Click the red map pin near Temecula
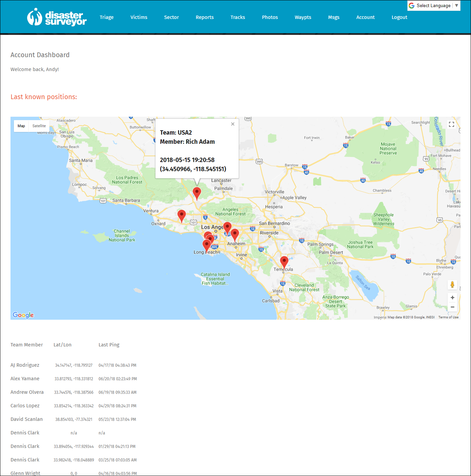The image size is (471, 476). pyautogui.click(x=284, y=263)
